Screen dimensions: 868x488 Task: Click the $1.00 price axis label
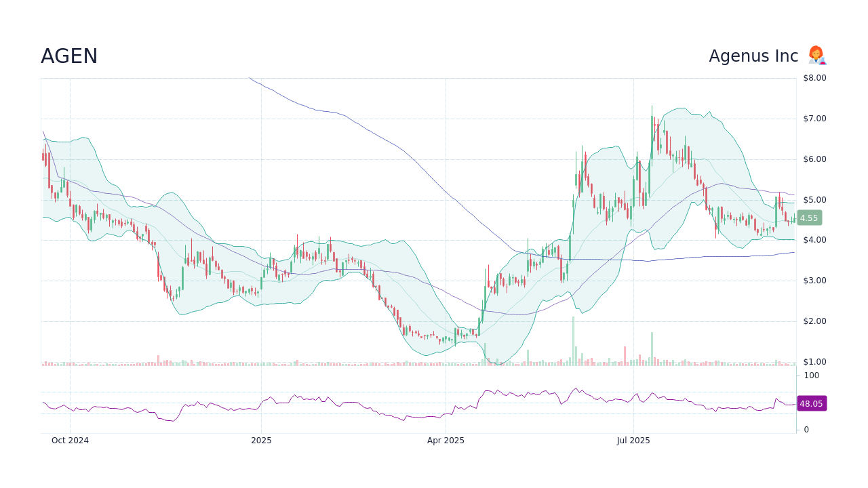(814, 361)
